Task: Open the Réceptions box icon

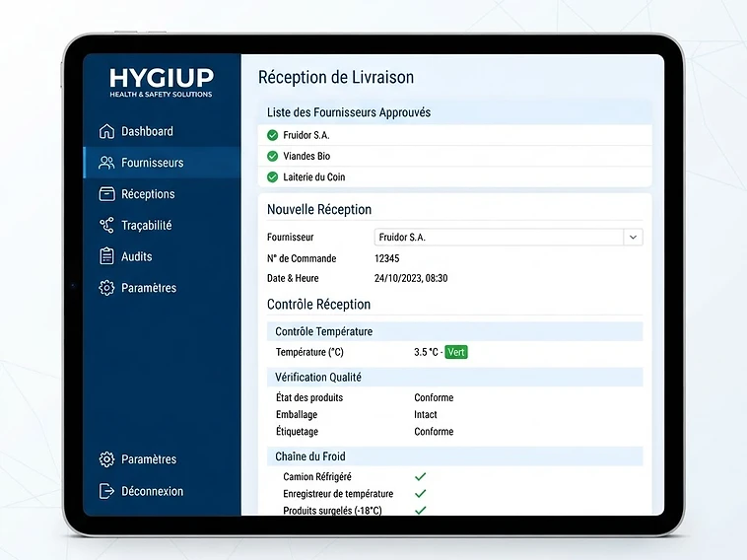Action: pos(106,194)
